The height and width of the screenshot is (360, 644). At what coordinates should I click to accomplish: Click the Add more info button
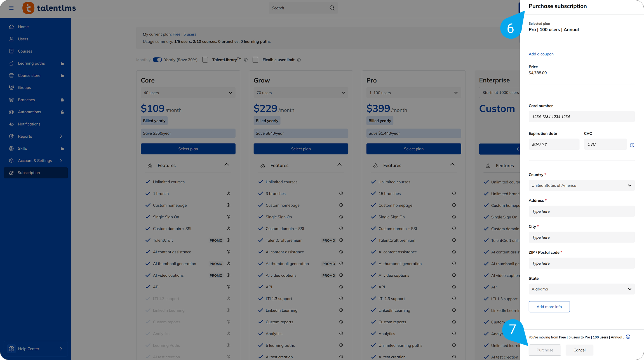[549, 307]
